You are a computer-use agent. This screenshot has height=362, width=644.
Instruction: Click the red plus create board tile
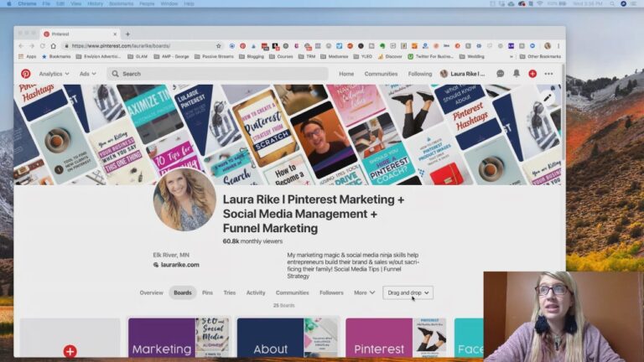70,351
